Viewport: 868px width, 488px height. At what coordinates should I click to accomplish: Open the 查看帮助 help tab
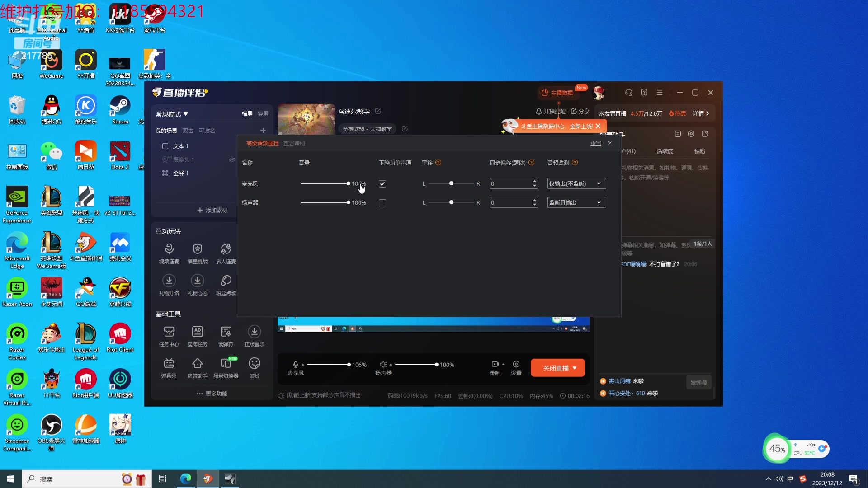294,144
